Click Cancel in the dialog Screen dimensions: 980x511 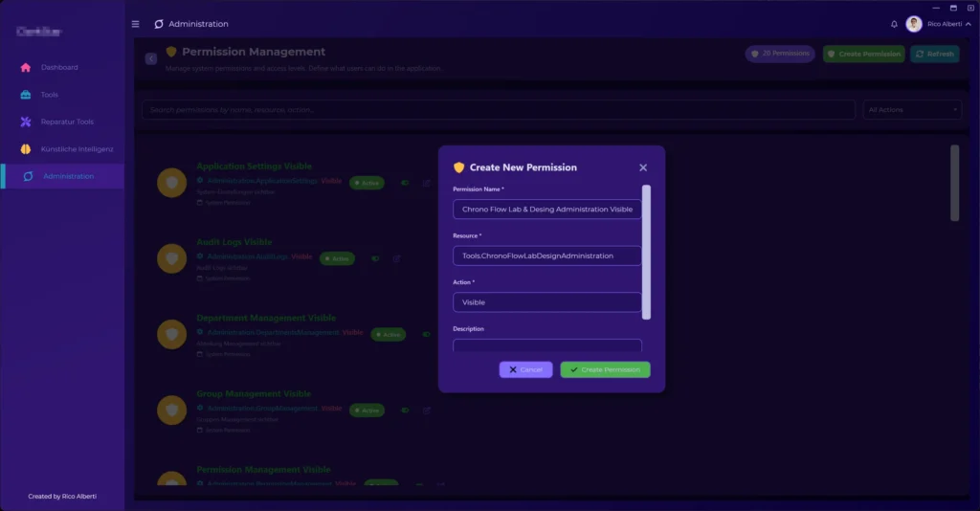coord(525,369)
